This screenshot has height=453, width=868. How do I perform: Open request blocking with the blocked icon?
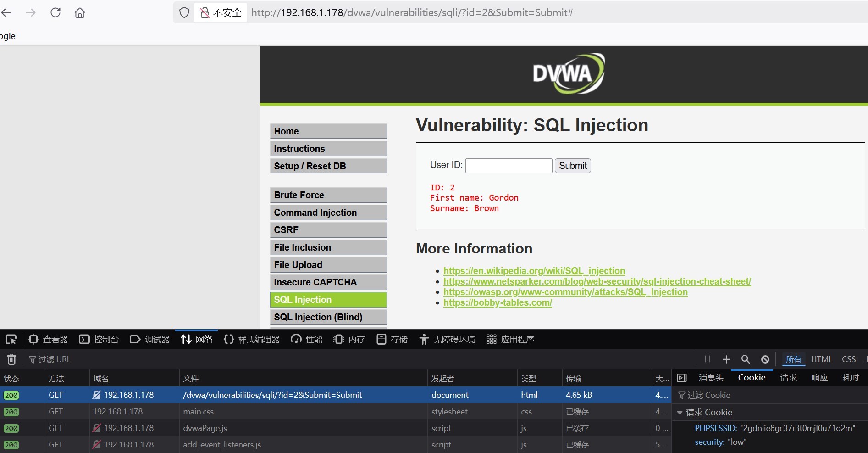(x=765, y=359)
